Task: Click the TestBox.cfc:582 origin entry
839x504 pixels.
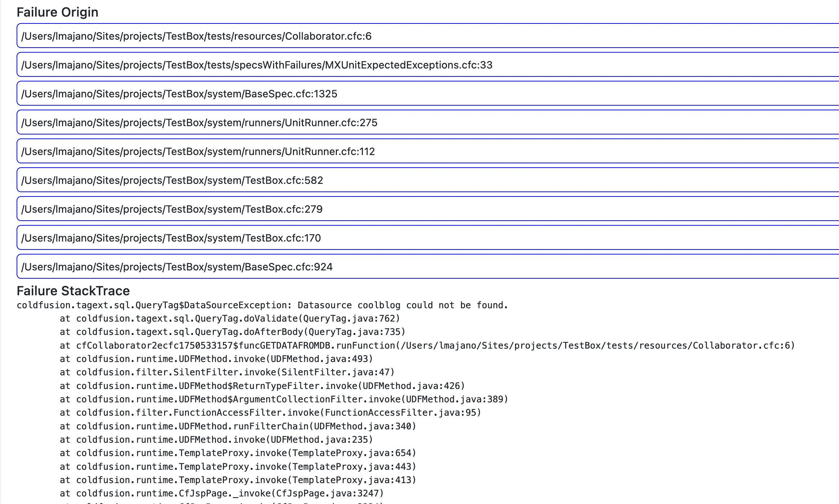Action: point(172,180)
